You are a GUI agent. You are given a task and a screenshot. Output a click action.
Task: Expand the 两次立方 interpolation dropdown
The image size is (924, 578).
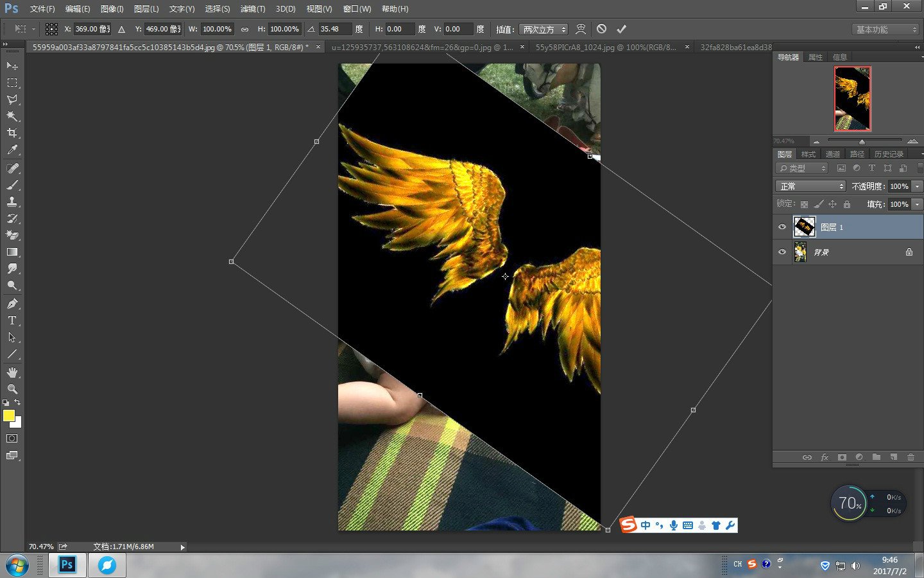tap(544, 29)
